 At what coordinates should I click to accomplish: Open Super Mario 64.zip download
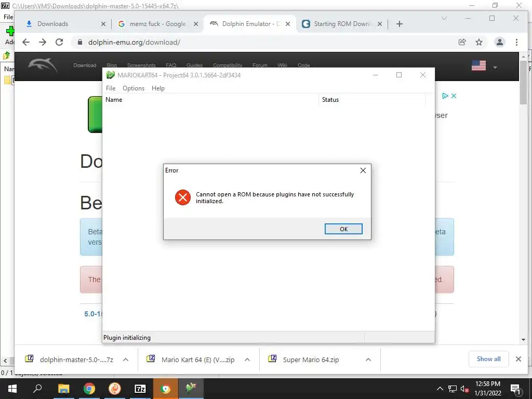(x=305, y=360)
